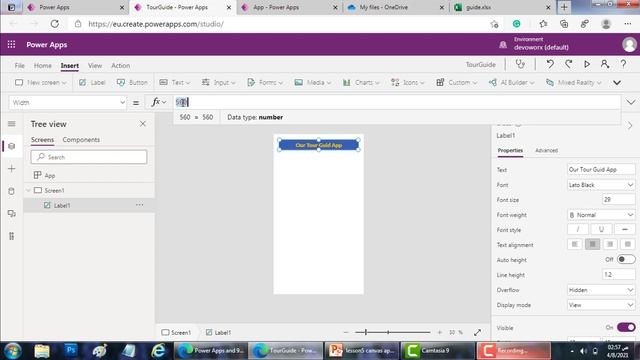Open the Home ribbon tab
The image size is (640, 360).
[42, 65]
